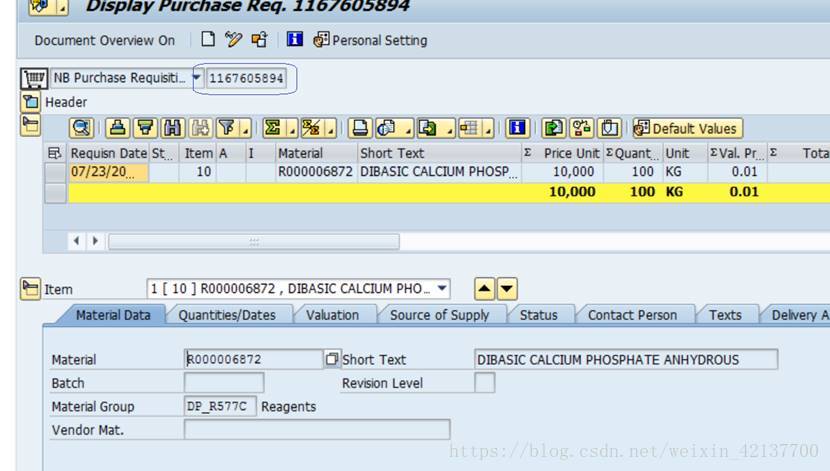The width and height of the screenshot is (830, 471).
Task: Select the row selector for item 10
Action: 55,172
